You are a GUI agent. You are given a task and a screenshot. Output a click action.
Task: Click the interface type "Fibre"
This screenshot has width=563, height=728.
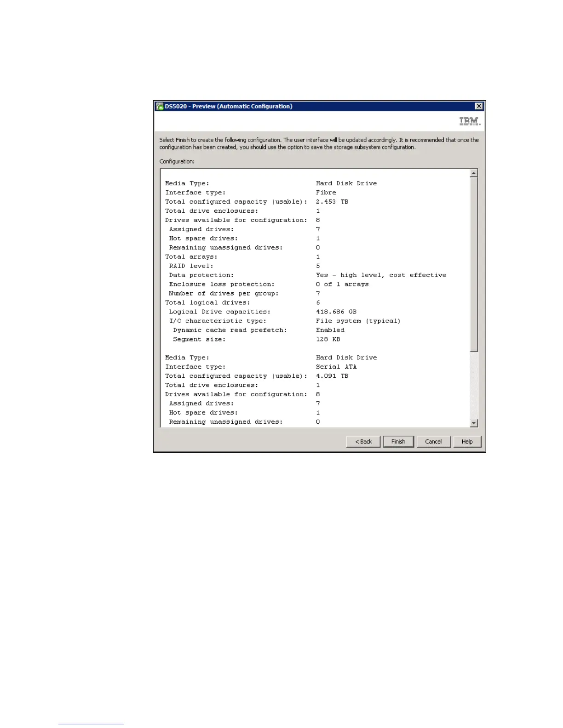click(x=326, y=193)
